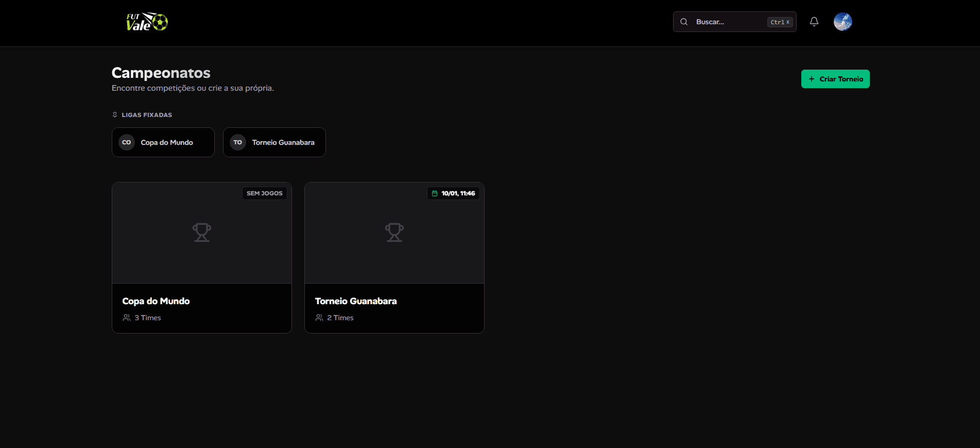This screenshot has height=448, width=980.
Task: Open notifications via the bell icon
Action: (x=814, y=22)
